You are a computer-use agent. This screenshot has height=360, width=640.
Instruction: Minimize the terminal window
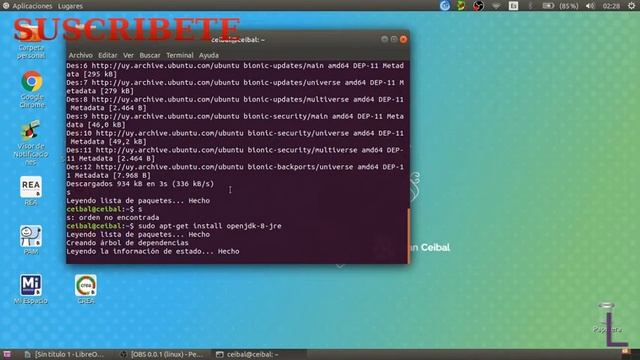(x=384, y=39)
